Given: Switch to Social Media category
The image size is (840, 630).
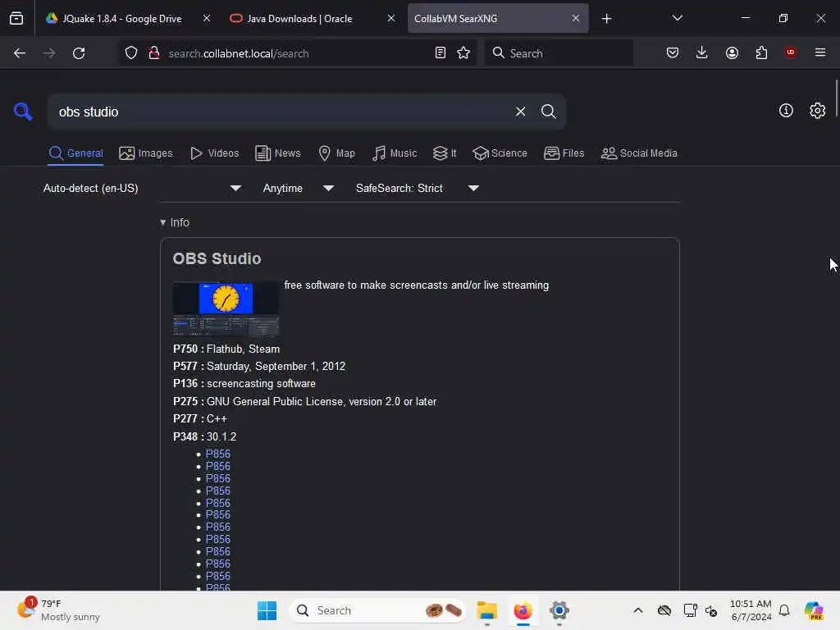Looking at the screenshot, I should click(x=639, y=153).
